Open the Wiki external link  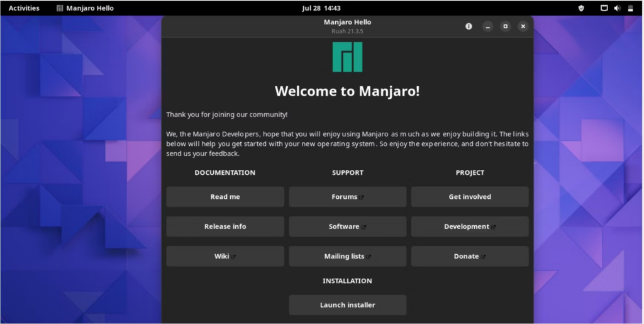coord(225,256)
